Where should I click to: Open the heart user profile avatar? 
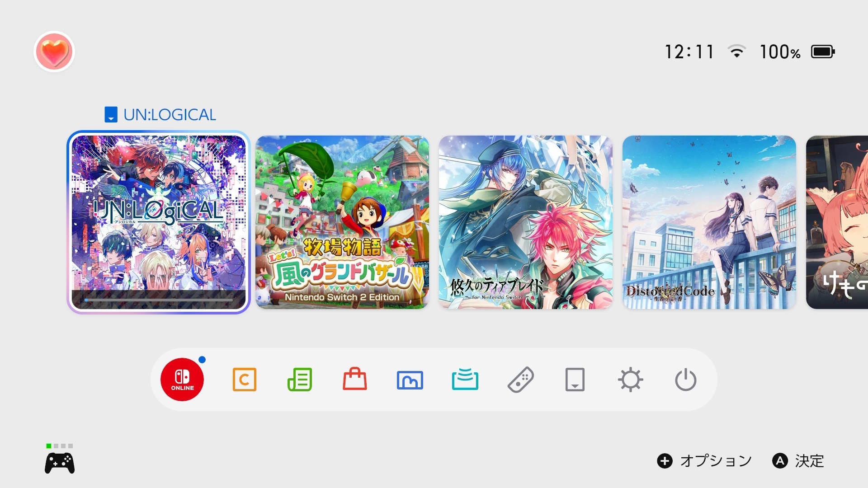click(x=54, y=52)
